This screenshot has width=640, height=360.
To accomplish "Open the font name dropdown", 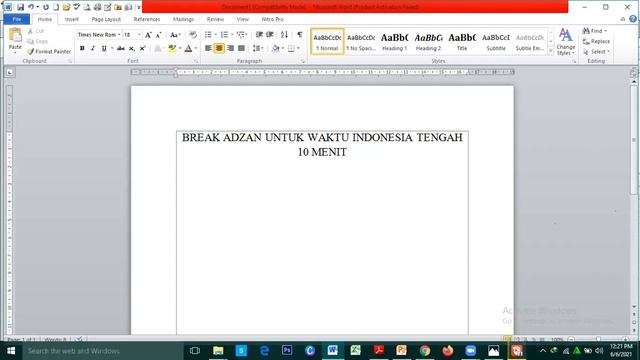I will click(x=119, y=35).
